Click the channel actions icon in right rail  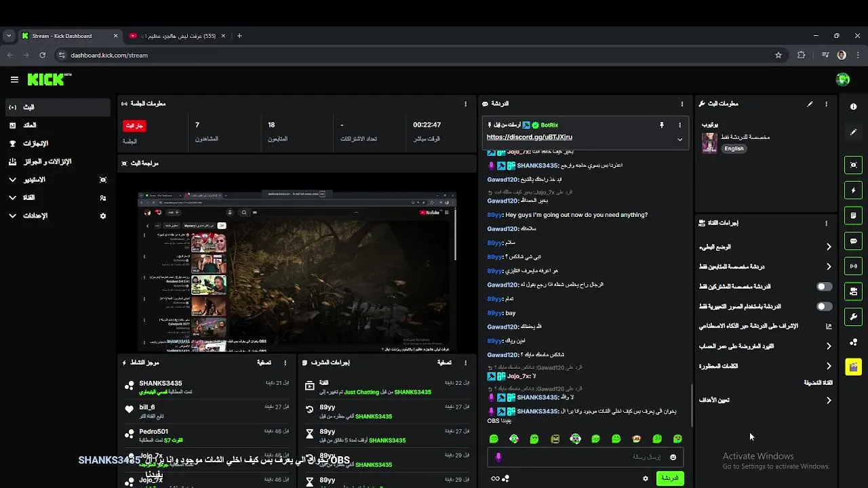[853, 291]
